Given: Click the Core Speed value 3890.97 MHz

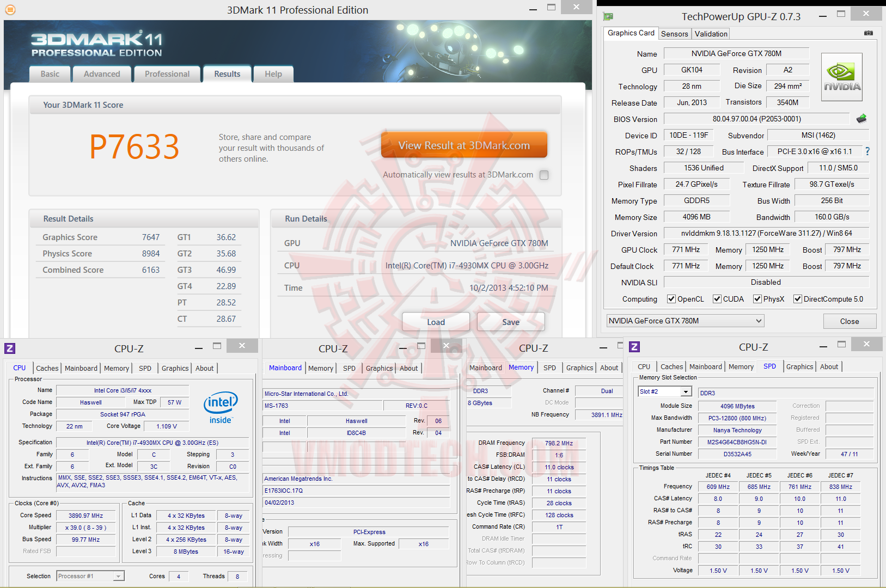Looking at the screenshot, I should [x=86, y=516].
